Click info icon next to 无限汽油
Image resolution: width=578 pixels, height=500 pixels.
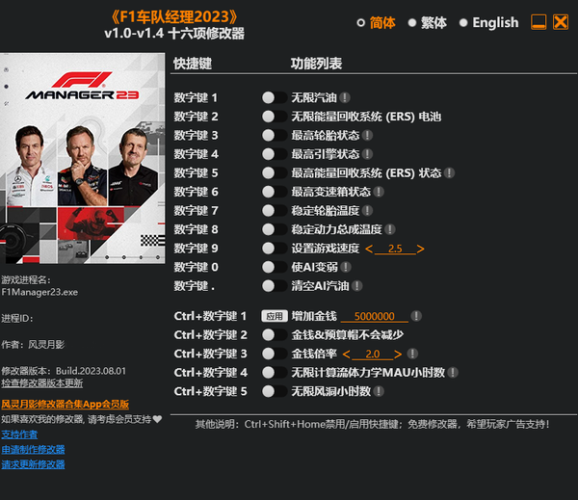345,98
